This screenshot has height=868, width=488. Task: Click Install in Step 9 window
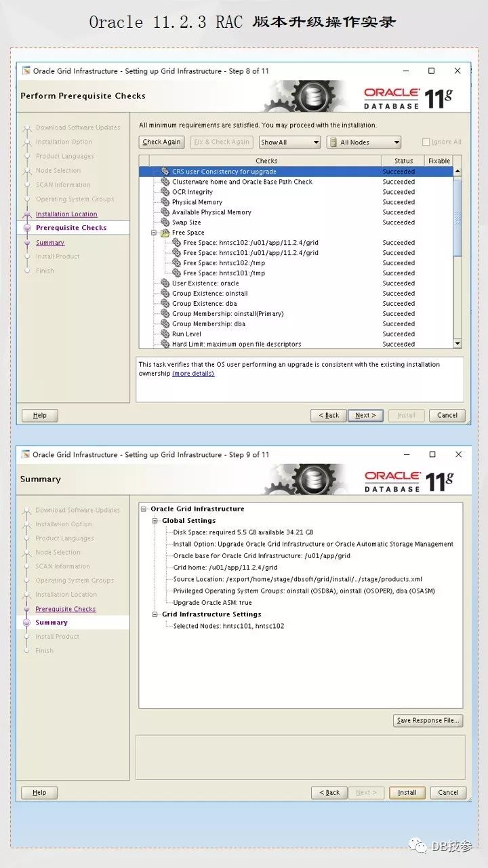[x=407, y=792]
